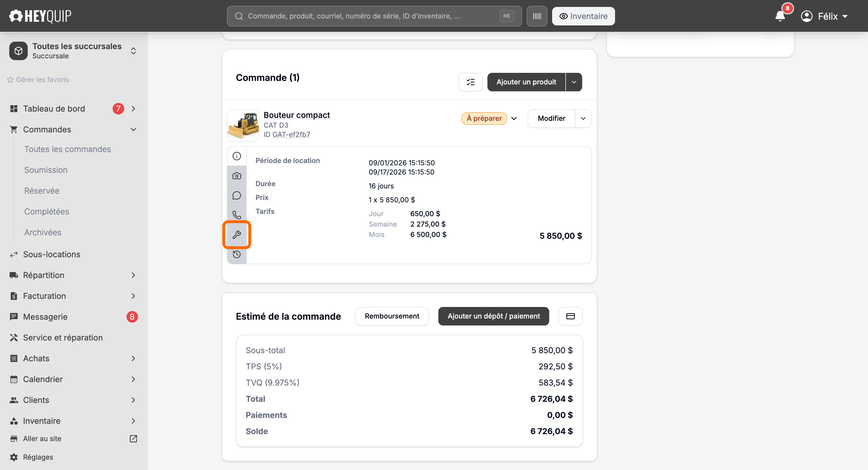Open Archivées orders
Screen dimensions: 868x470
[43, 232]
